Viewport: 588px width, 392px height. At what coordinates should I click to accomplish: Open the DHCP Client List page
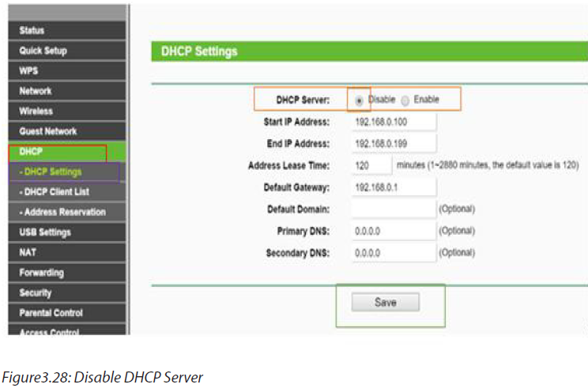(x=67, y=192)
